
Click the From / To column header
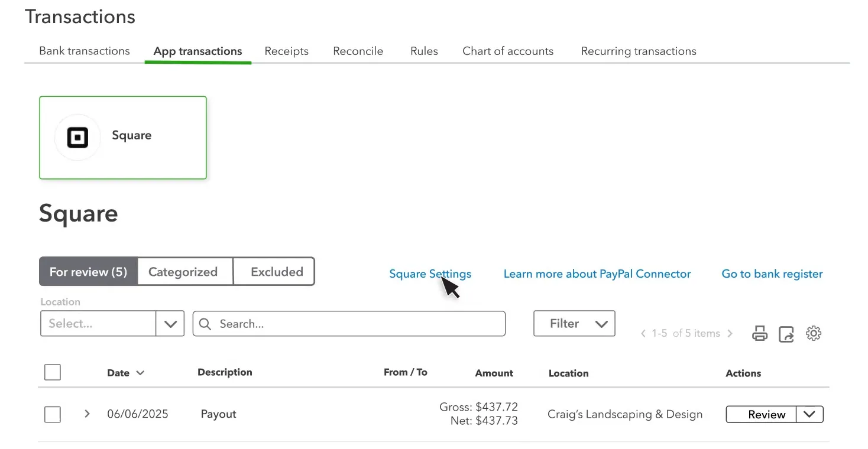(406, 372)
